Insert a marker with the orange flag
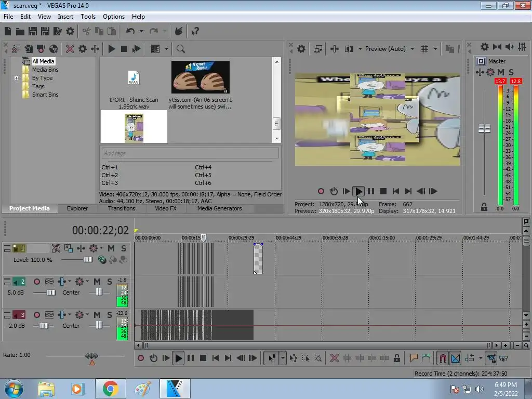Image resolution: width=532 pixels, height=399 pixels. click(x=414, y=358)
